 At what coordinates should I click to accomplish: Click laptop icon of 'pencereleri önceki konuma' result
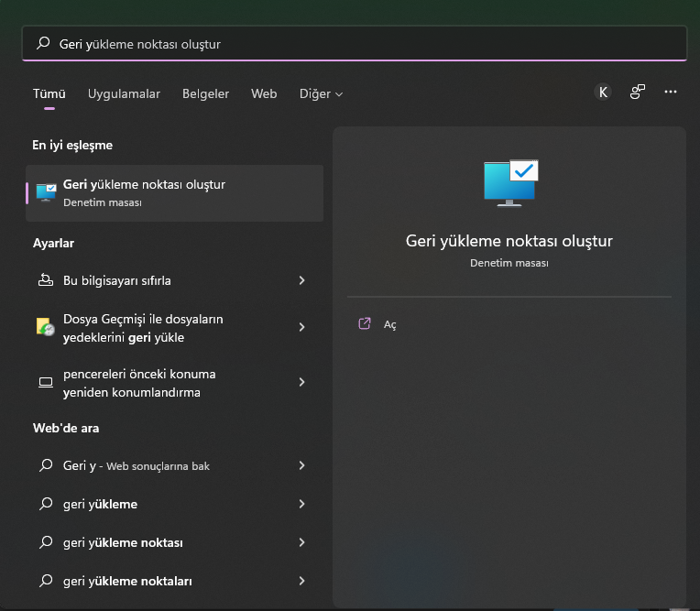(46, 383)
